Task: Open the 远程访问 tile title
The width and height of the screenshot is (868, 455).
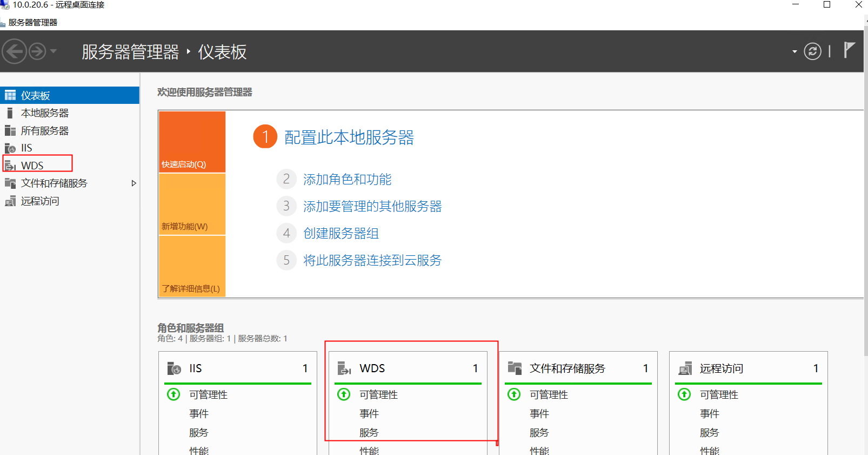Action: [722, 368]
